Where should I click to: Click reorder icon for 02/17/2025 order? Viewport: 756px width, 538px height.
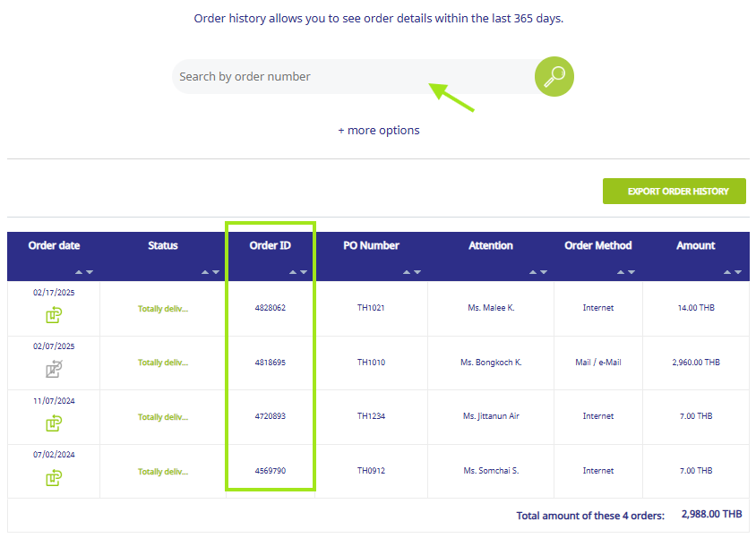tap(54, 314)
